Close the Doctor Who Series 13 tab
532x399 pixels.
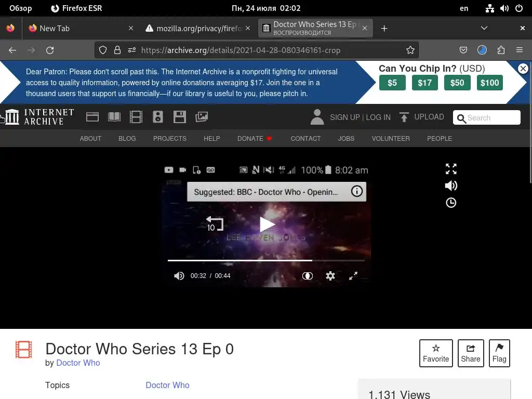(364, 29)
